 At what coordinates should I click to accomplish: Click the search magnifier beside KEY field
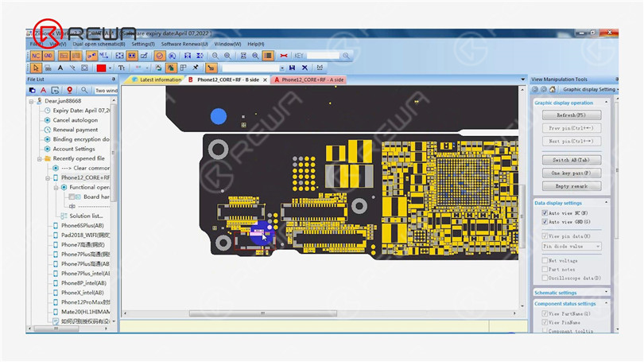[x=346, y=56]
